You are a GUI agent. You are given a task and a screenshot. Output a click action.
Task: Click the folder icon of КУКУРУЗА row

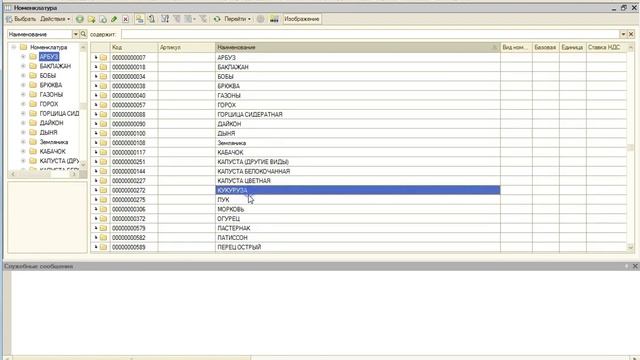(x=103, y=190)
